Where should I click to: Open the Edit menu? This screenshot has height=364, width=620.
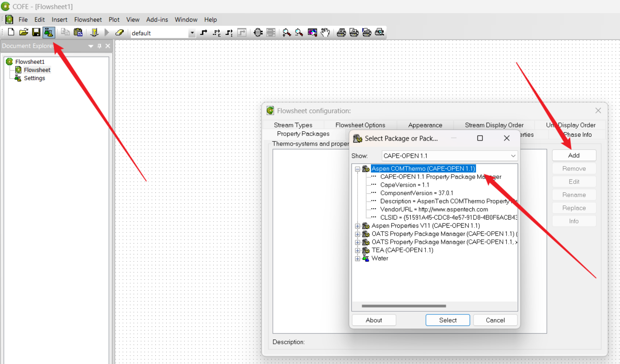pyautogui.click(x=40, y=19)
